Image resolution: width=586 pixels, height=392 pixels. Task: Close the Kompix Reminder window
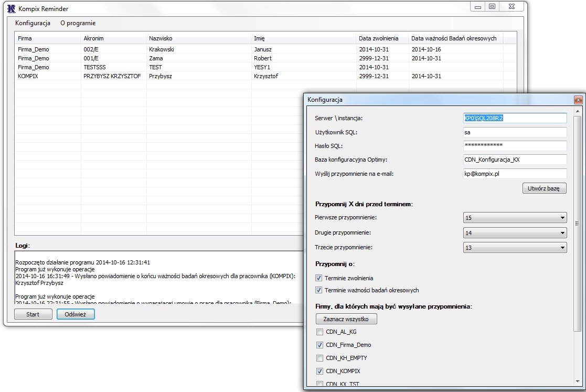[x=512, y=7]
